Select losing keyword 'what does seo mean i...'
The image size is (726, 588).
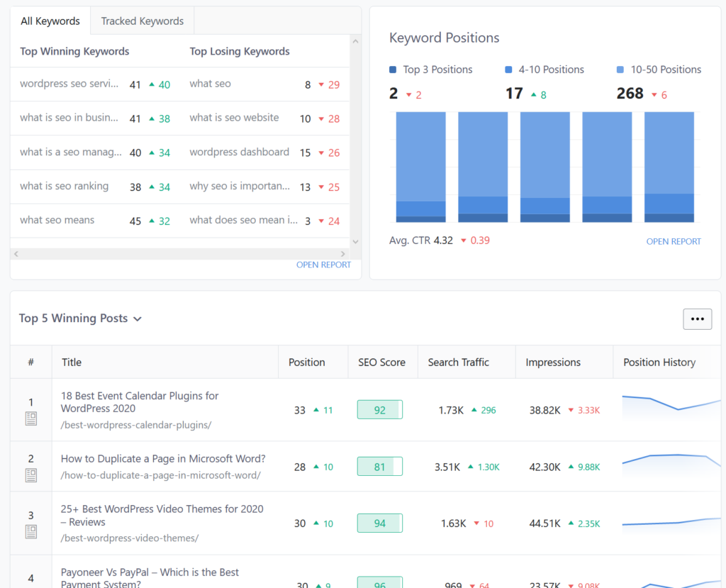click(244, 220)
